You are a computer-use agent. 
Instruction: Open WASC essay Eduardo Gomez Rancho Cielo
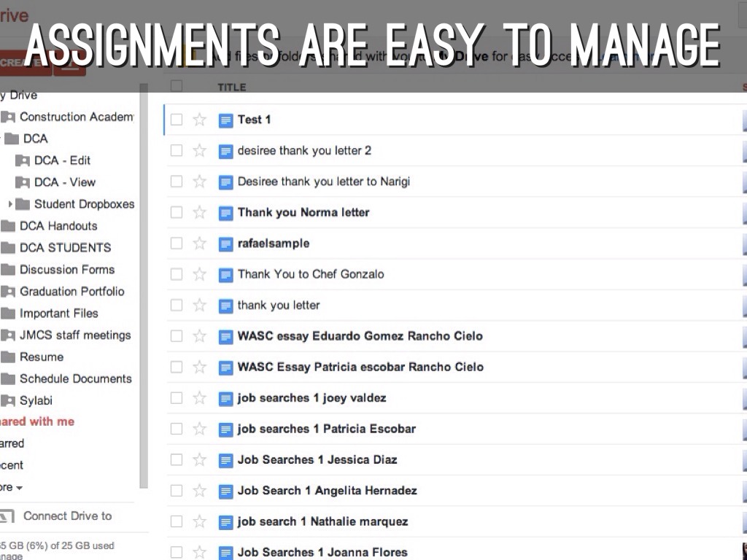[x=360, y=336]
